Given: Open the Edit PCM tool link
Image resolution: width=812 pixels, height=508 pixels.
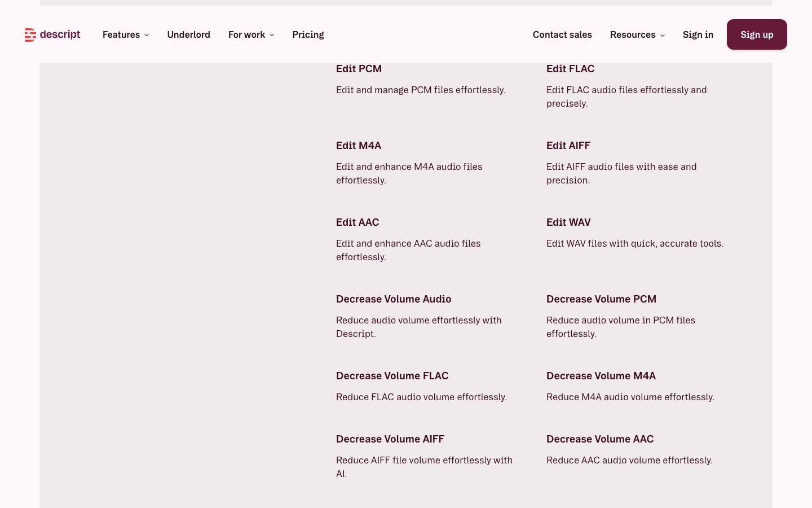Looking at the screenshot, I should pyautogui.click(x=359, y=69).
